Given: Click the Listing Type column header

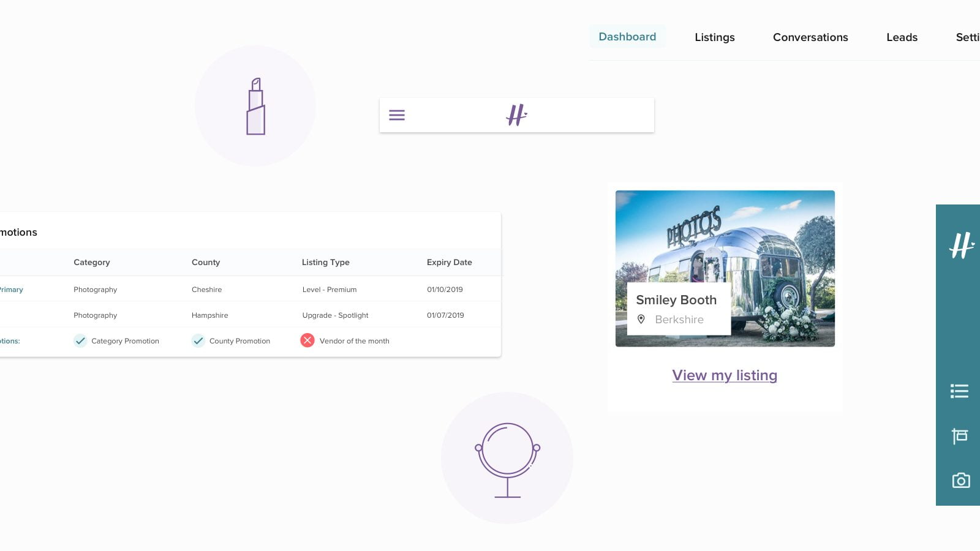Looking at the screenshot, I should pos(326,262).
